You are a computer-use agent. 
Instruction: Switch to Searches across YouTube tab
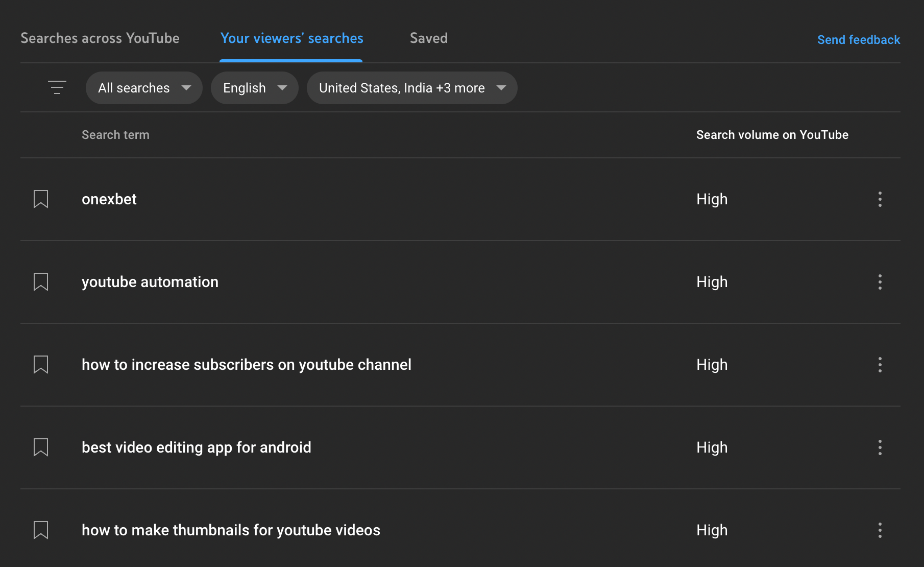[x=100, y=38]
